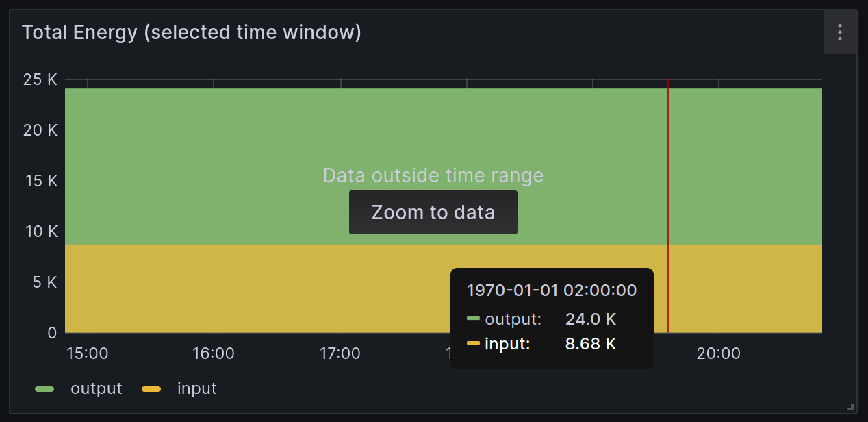Toggle the output series in legend
Screen dimensions: 868x422
(96, 388)
